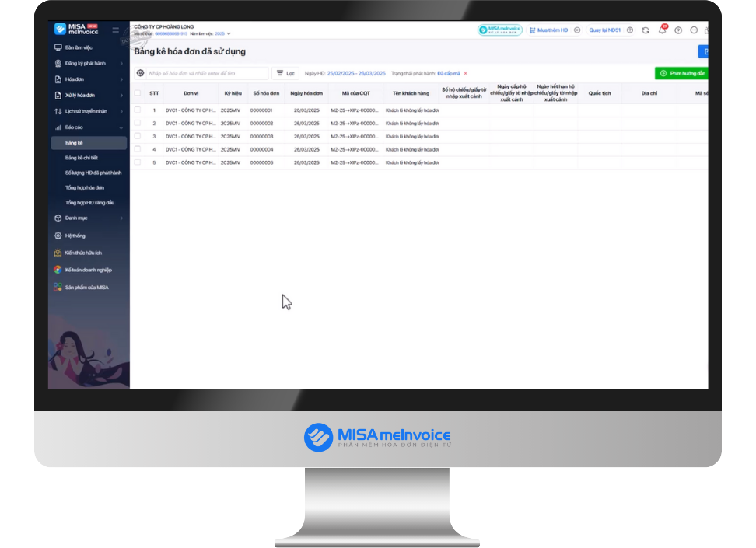Open Bàn làm việc from the sidebar
756x548 pixels.
point(79,47)
